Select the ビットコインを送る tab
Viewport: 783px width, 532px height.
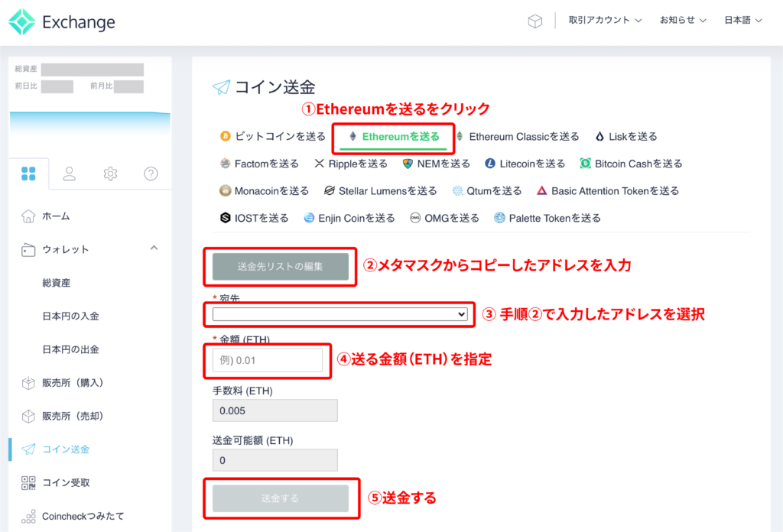pyautogui.click(x=273, y=136)
